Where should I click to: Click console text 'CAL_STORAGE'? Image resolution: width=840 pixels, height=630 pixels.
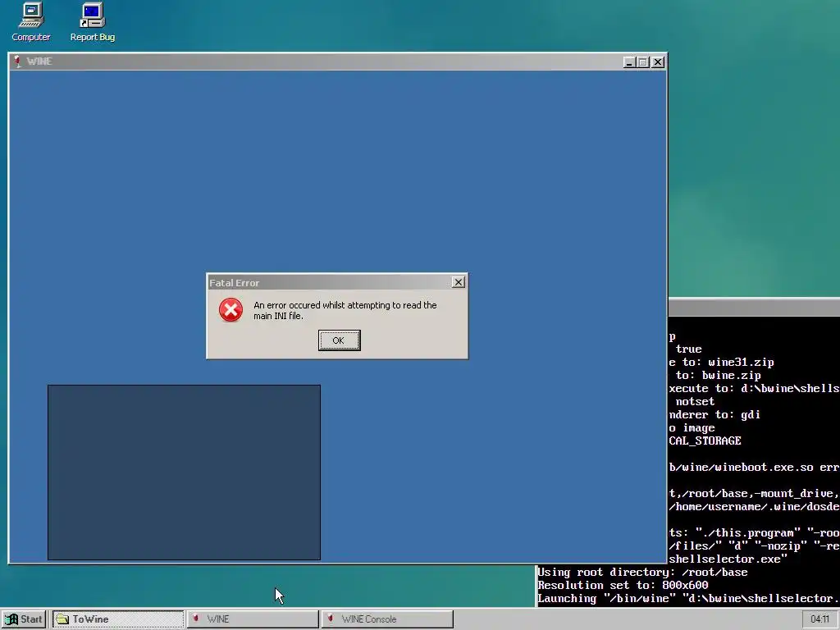tap(705, 441)
